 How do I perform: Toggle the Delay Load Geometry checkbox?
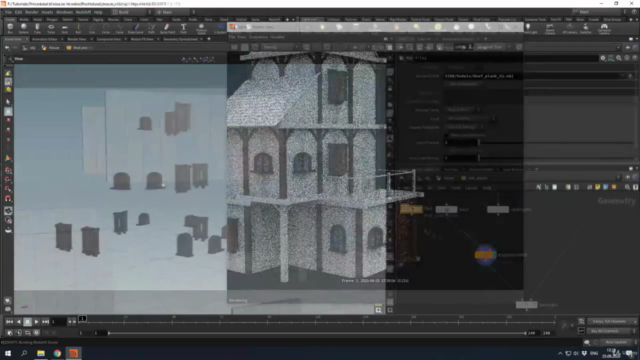click(447, 135)
